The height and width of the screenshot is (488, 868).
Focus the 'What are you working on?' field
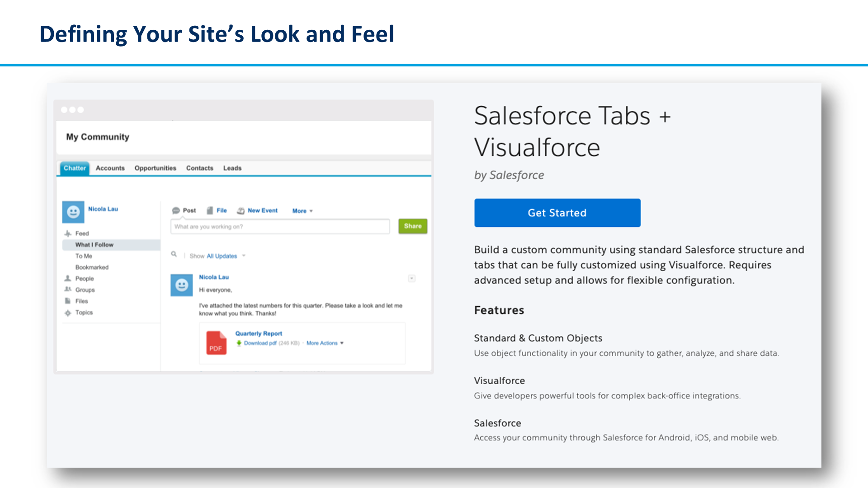[x=280, y=226]
